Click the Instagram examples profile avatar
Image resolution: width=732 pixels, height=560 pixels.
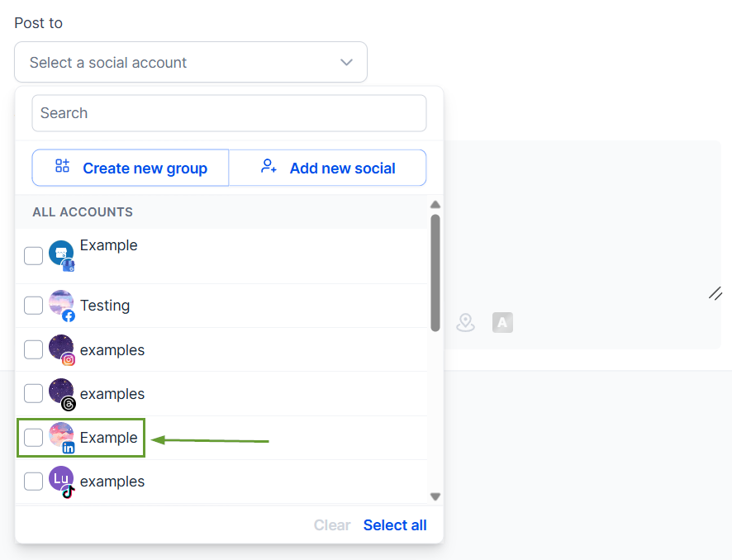[61, 347]
